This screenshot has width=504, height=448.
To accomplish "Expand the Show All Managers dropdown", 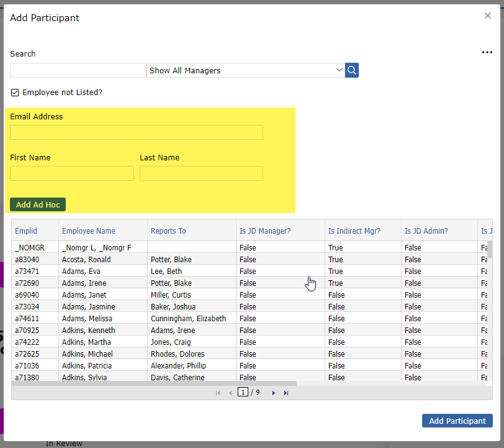I will coord(245,70).
